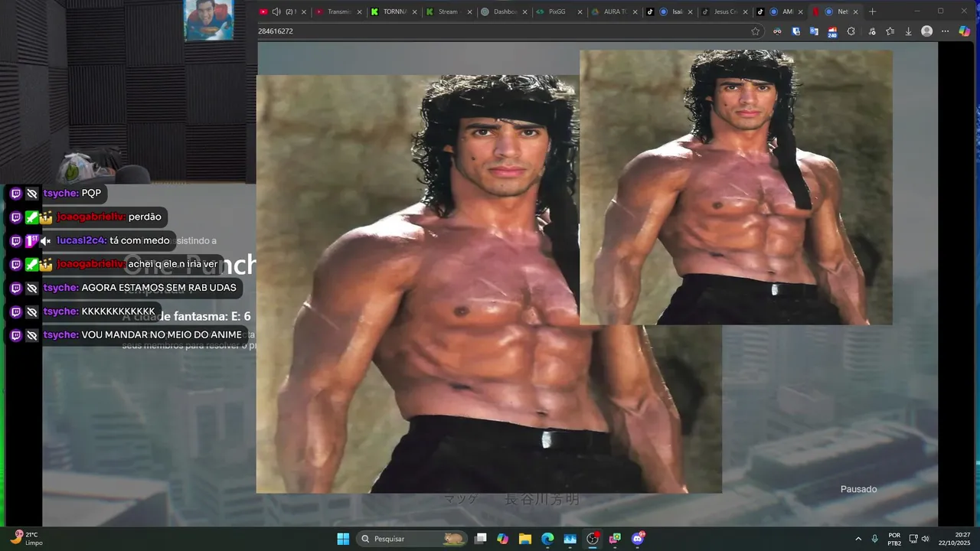Open Microsoft Edge from the taskbar
The image size is (980, 551).
(547, 539)
